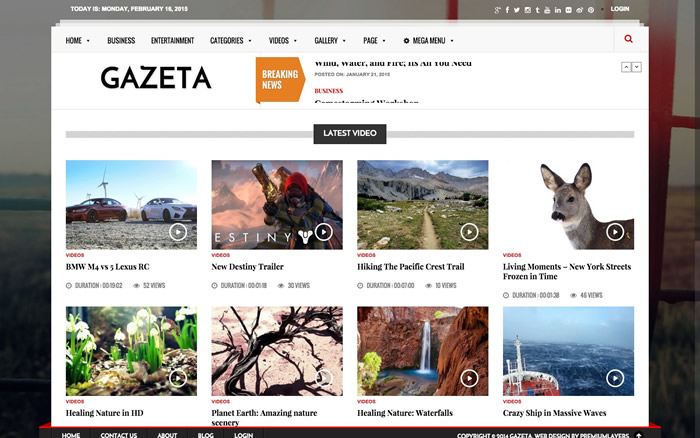Open the Entertainment menu item
This screenshot has height=438, width=700.
click(172, 41)
